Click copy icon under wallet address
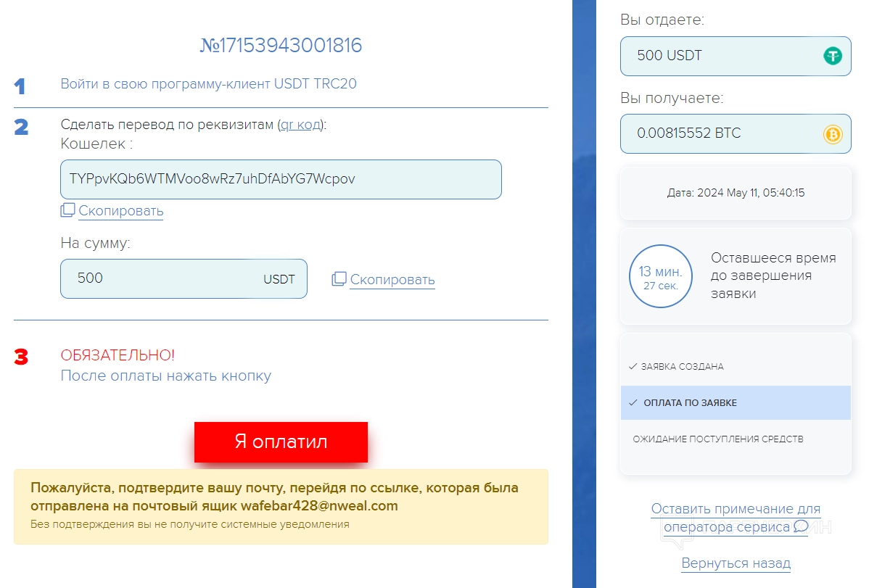This screenshot has height=588, width=869. [x=67, y=210]
